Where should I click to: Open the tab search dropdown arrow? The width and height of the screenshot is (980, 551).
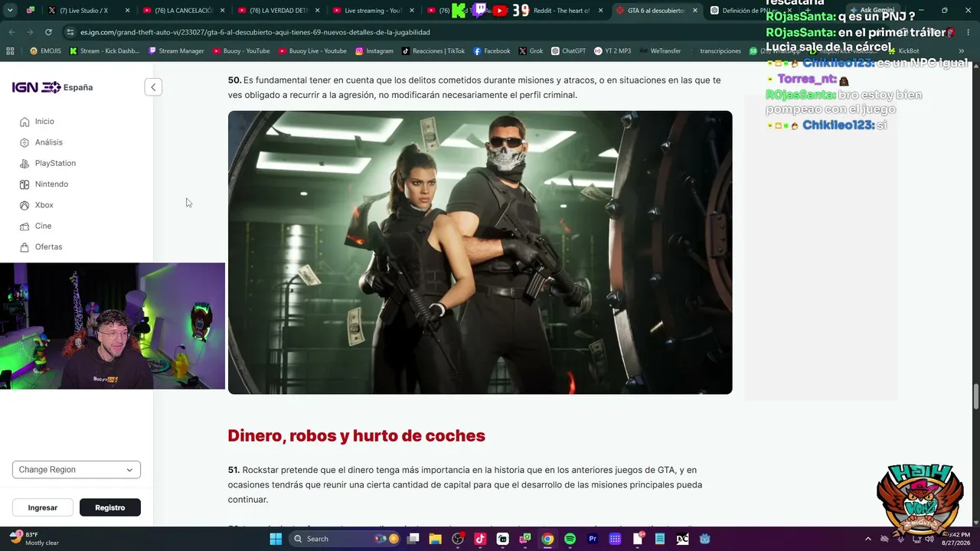[x=10, y=11]
